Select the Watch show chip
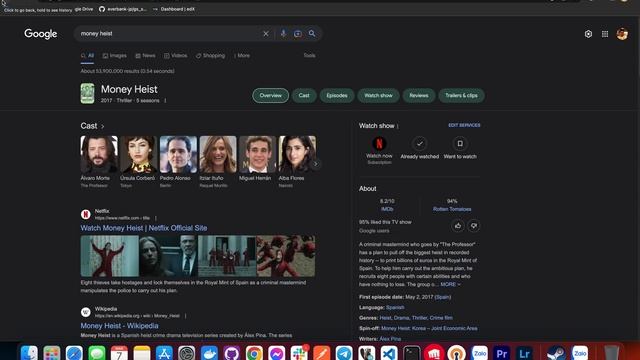Image resolution: width=640 pixels, height=360 pixels. click(378, 96)
